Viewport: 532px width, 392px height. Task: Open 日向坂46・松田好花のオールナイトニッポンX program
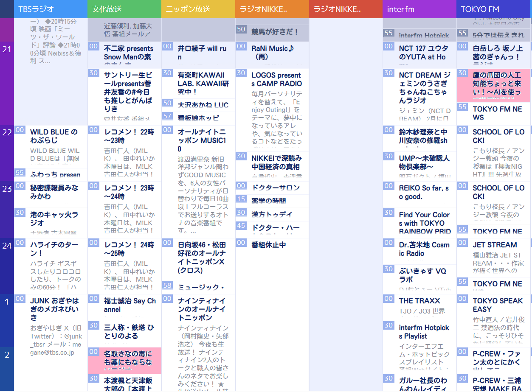[202, 257]
